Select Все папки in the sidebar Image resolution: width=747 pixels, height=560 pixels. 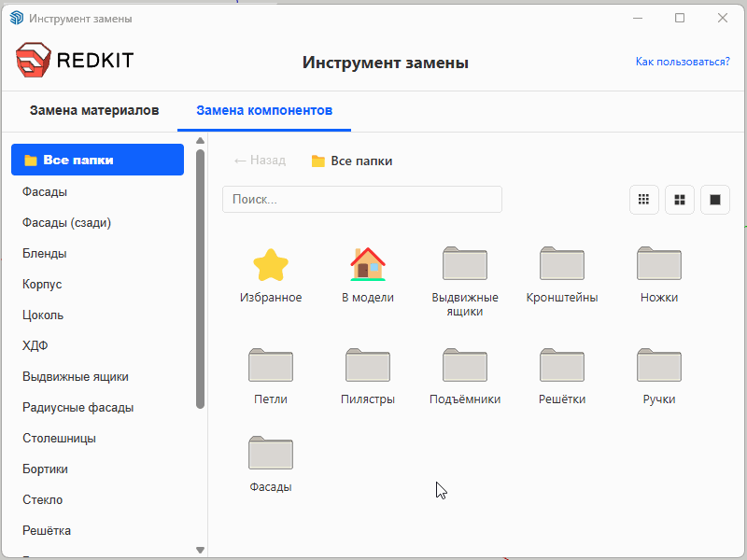pos(98,160)
